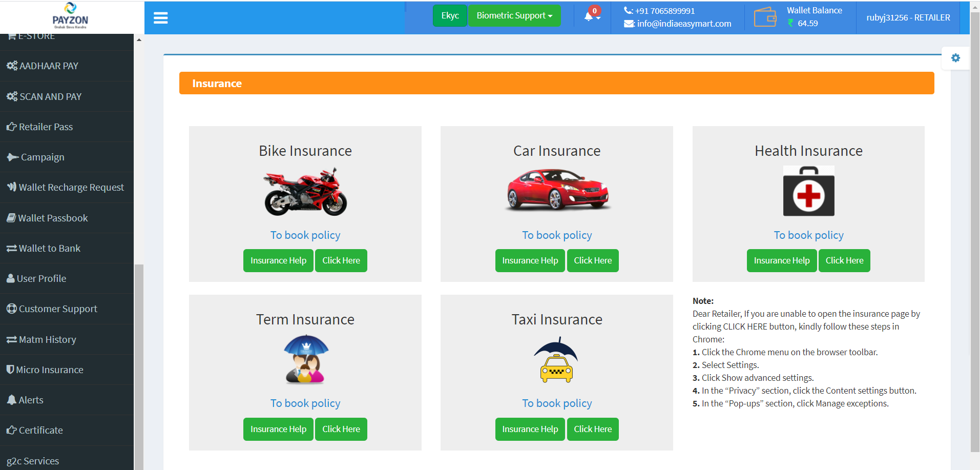The width and height of the screenshot is (980, 470).
Task: Click the Health Insurance first-aid kit icon
Action: (808, 191)
